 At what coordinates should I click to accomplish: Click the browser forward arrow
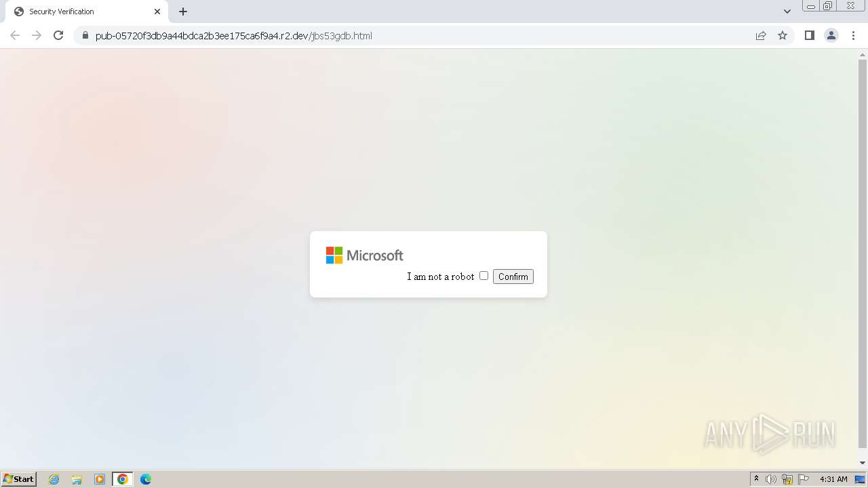pos(37,35)
